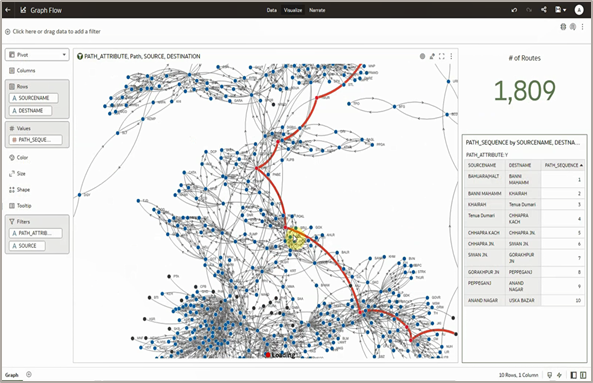Add a new canvas with the plus icon

29,375
